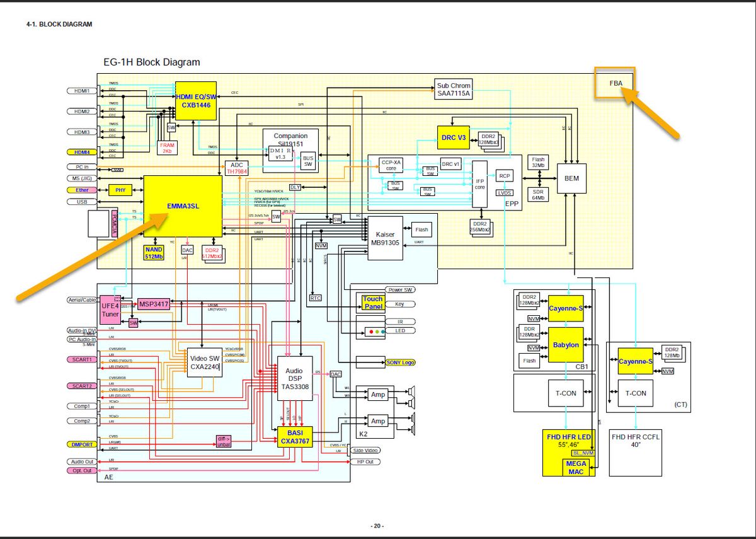Select the FBA box outlined in orange

click(615, 84)
